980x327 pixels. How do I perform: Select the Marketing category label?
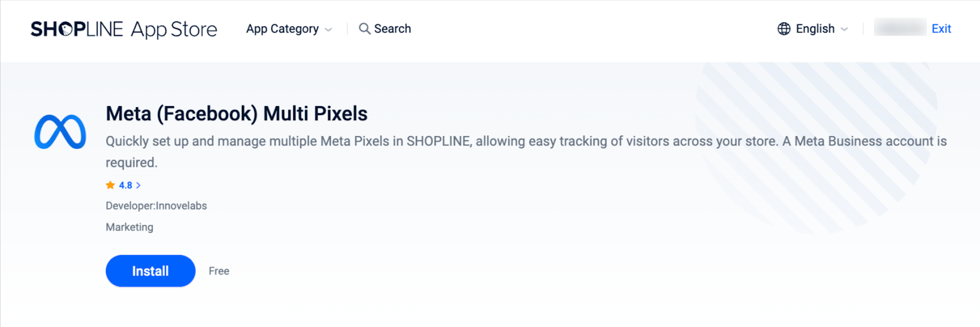point(129,227)
